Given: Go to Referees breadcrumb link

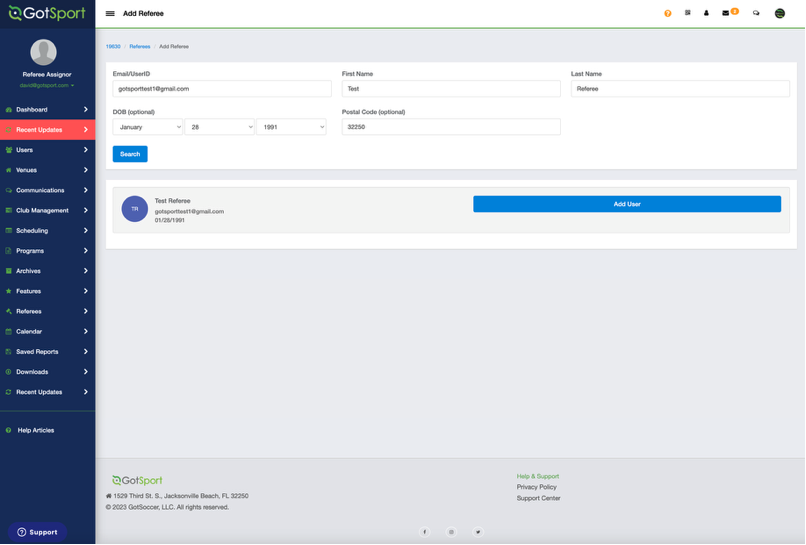Looking at the screenshot, I should pos(139,47).
